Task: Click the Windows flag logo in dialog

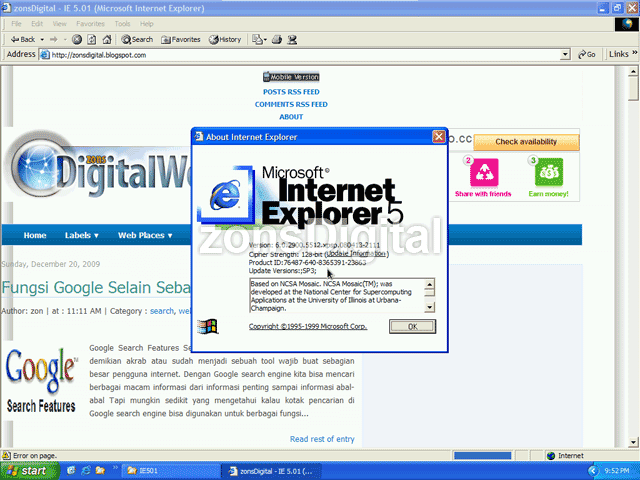Action: pos(208,327)
